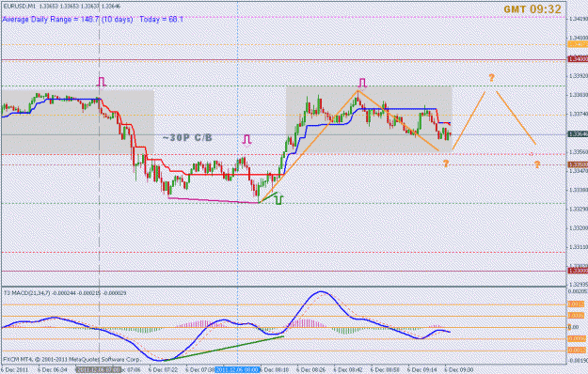Click the 1.33740 price axis label
The width and height of the screenshot is (588, 374).
click(578, 114)
